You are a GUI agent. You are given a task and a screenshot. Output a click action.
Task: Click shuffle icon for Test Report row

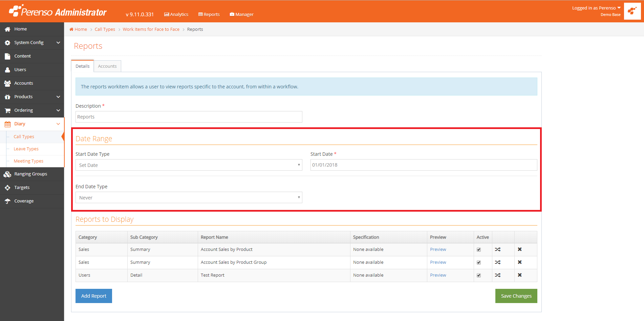[497, 275]
